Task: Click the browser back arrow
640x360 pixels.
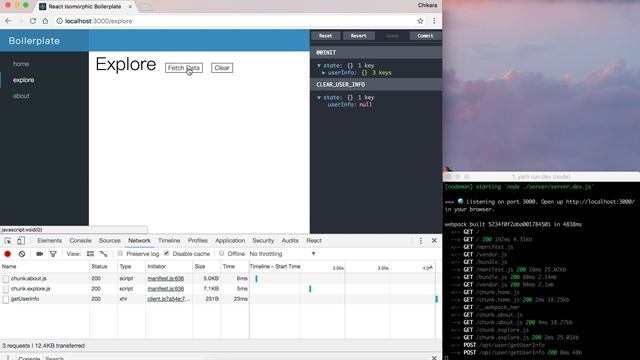Action: (8, 21)
